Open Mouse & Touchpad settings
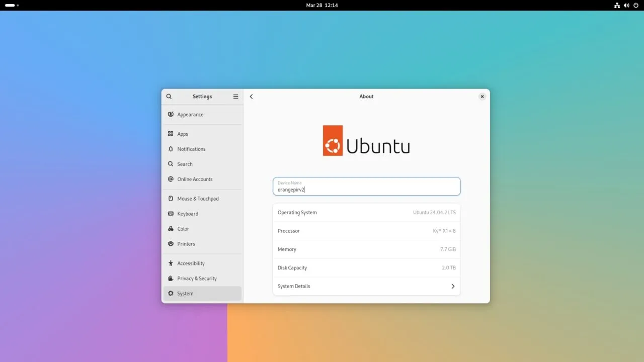Viewport: 644px width, 362px height. point(198,199)
